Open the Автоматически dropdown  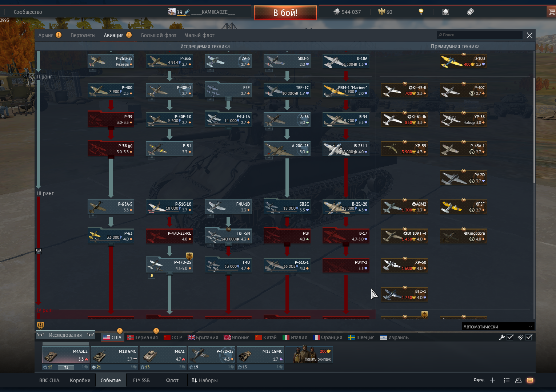click(498, 326)
